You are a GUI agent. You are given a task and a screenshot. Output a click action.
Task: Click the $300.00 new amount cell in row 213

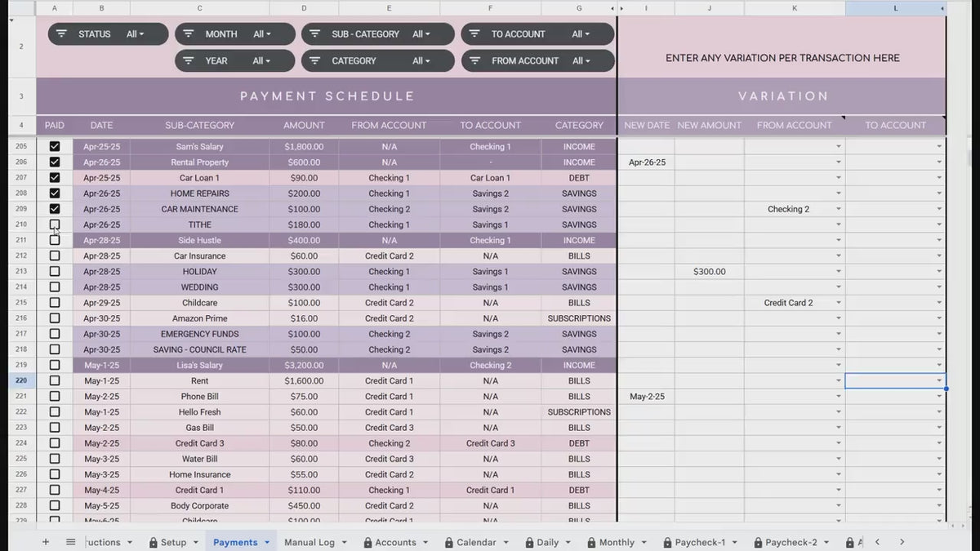pos(710,272)
